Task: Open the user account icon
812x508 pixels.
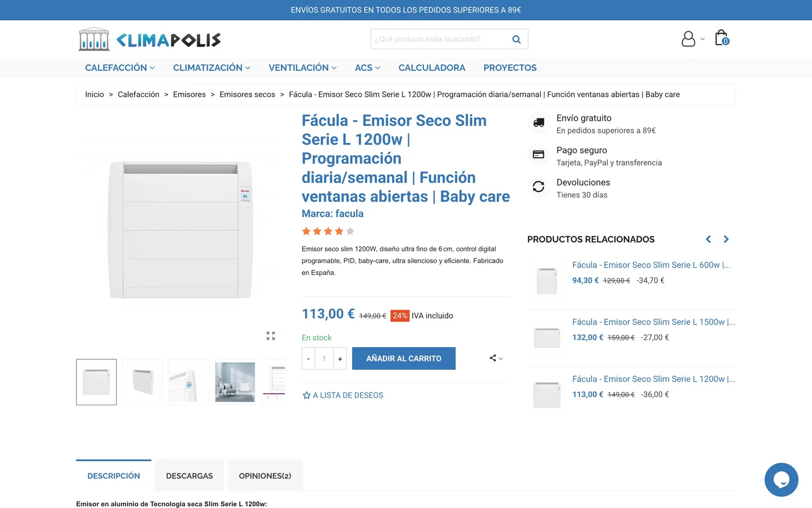Action: click(x=688, y=39)
